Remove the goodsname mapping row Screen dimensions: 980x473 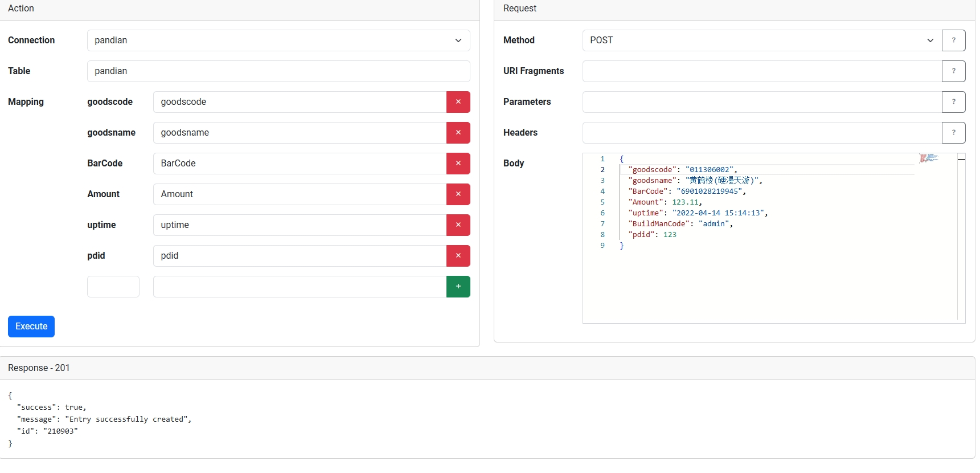coord(458,133)
